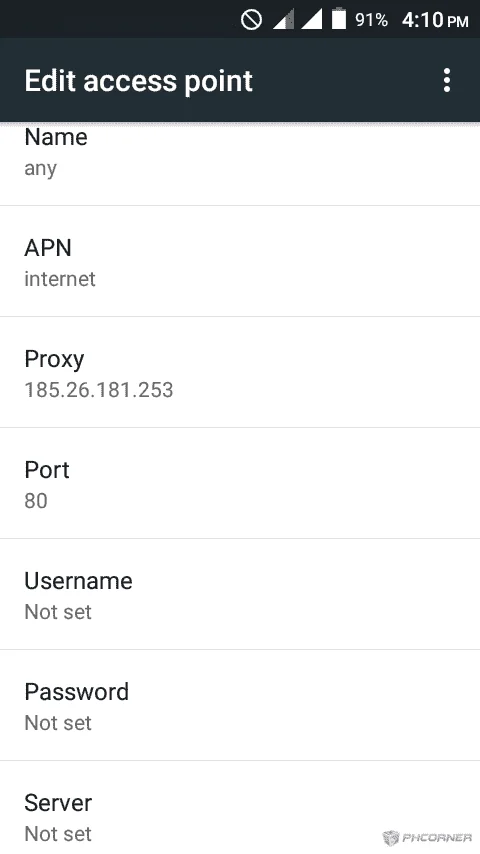Image resolution: width=480 pixels, height=854 pixels.
Task: Open the three-dot overflow menu
Action: (447, 80)
